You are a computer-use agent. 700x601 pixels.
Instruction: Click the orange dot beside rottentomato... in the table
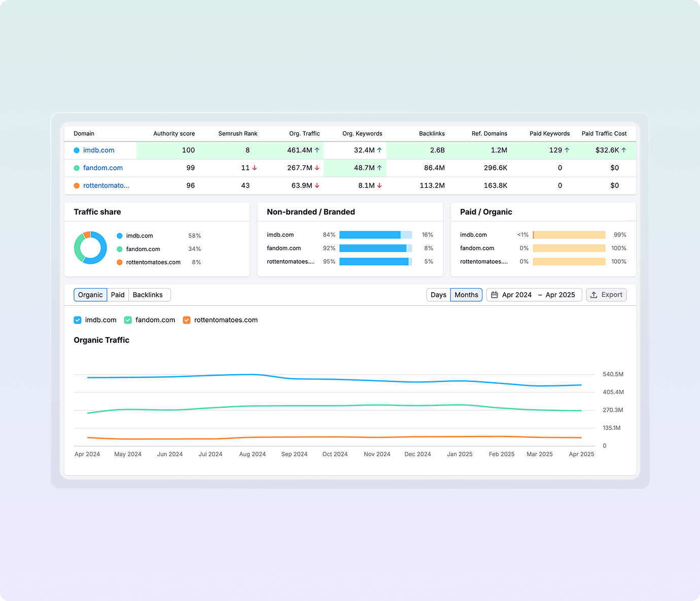click(x=77, y=186)
